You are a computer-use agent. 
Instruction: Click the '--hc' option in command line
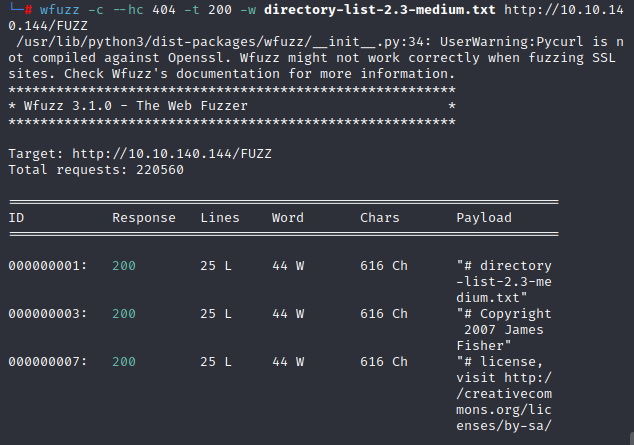click(x=128, y=10)
